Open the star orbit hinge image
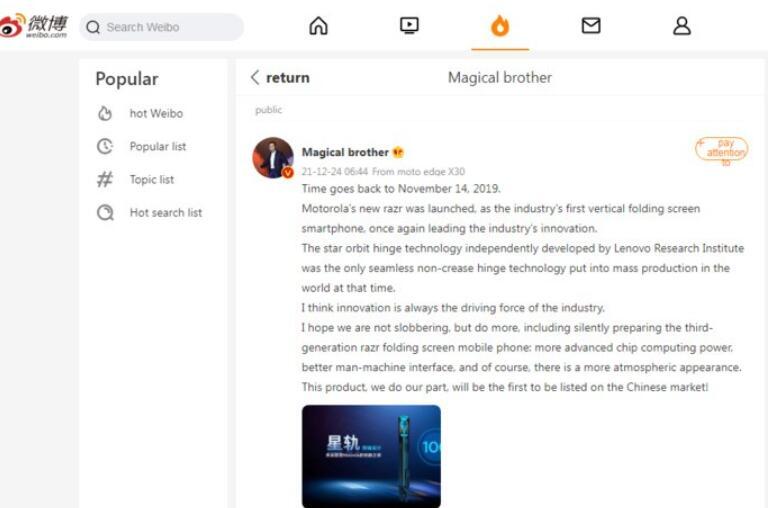The image size is (769, 508). click(x=371, y=456)
